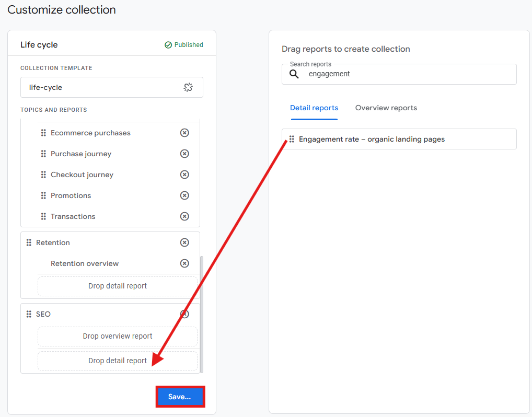532x417 pixels.
Task: Remove Ecommerce purchases report
Action: (184, 133)
